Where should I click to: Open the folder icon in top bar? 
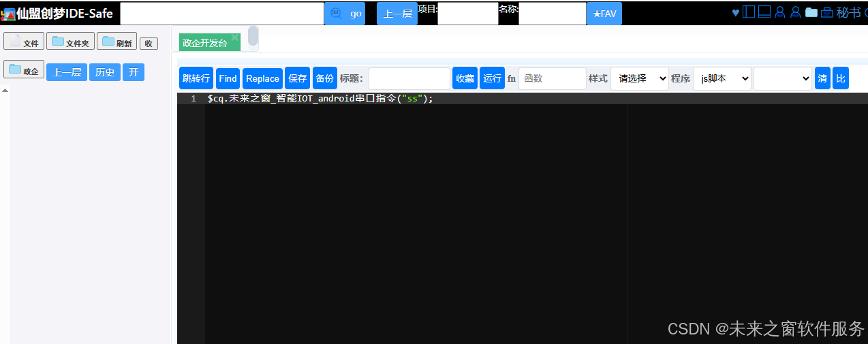tap(811, 12)
